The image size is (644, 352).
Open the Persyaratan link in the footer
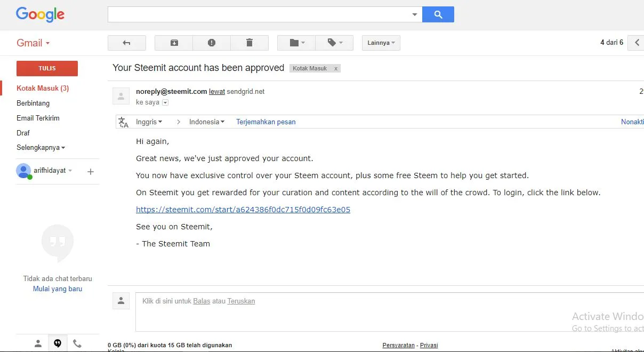point(398,345)
